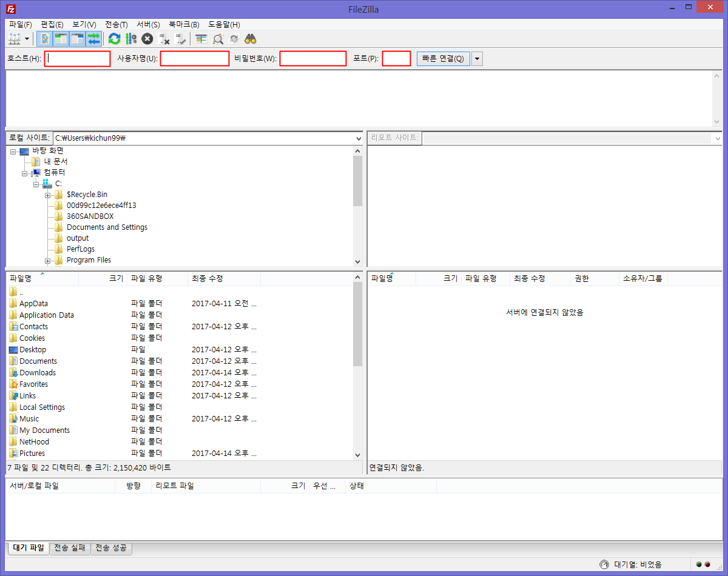Click the remote 권한 column header
The width and height of the screenshot is (728, 576).
click(x=595, y=279)
